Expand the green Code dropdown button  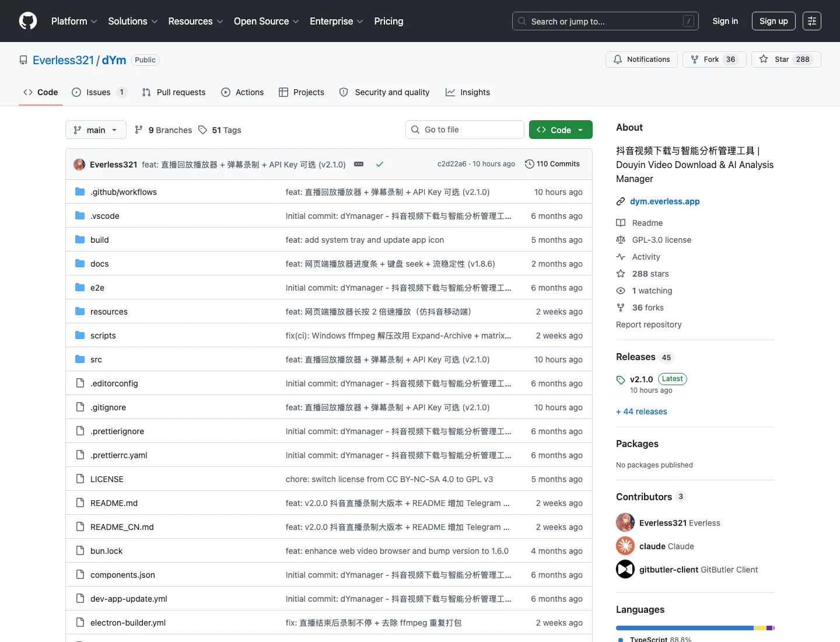click(x=561, y=130)
